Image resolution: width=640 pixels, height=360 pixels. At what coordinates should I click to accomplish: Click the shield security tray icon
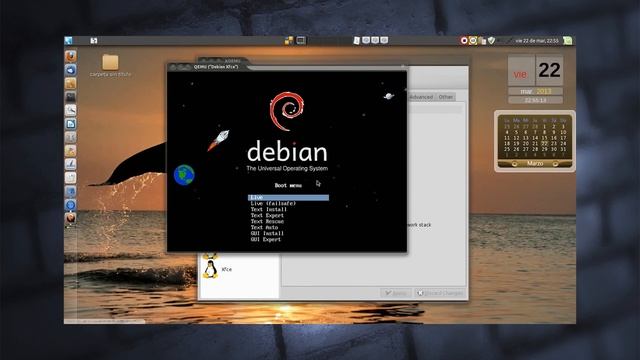click(x=492, y=40)
